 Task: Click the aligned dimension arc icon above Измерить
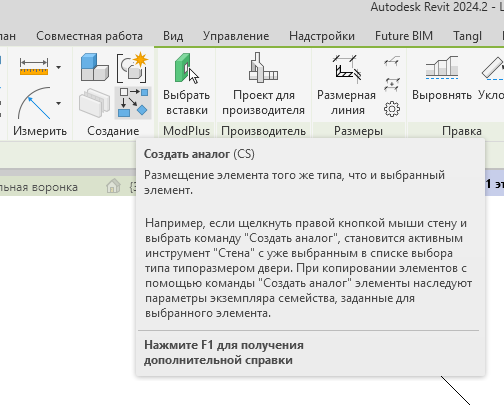pyautogui.click(x=34, y=103)
